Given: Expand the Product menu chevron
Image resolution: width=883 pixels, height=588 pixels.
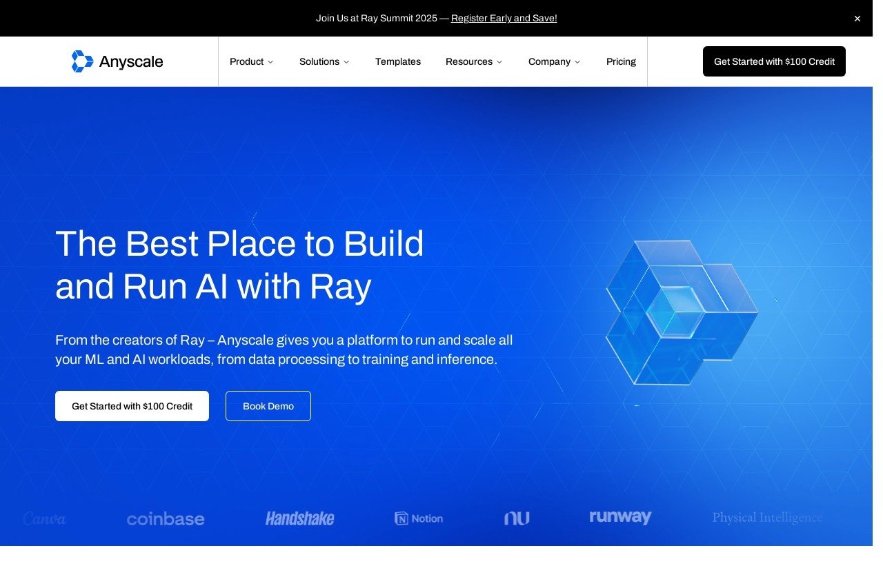Looking at the screenshot, I should [x=270, y=62].
